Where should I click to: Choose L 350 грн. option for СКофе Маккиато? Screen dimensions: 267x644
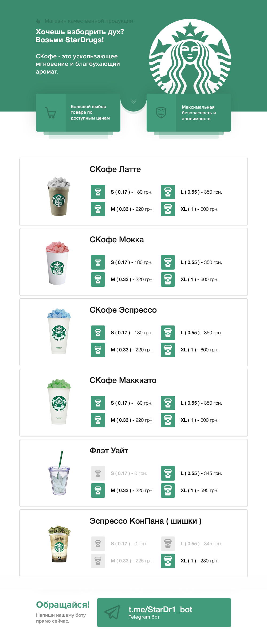tap(201, 403)
